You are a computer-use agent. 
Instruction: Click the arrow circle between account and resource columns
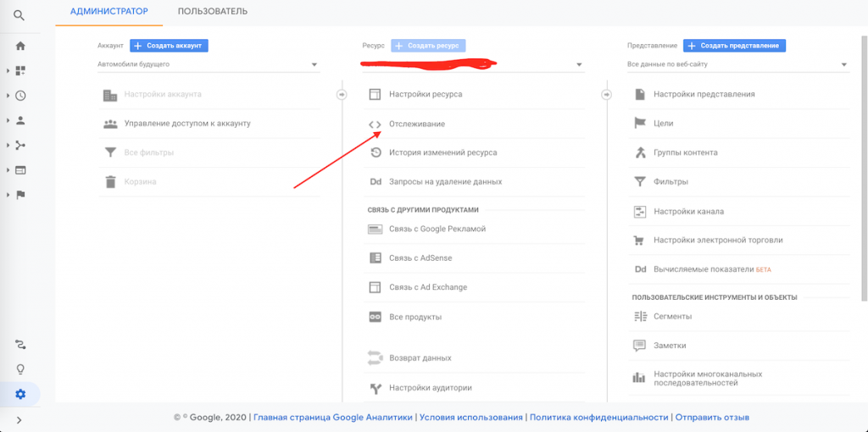pyautogui.click(x=342, y=94)
